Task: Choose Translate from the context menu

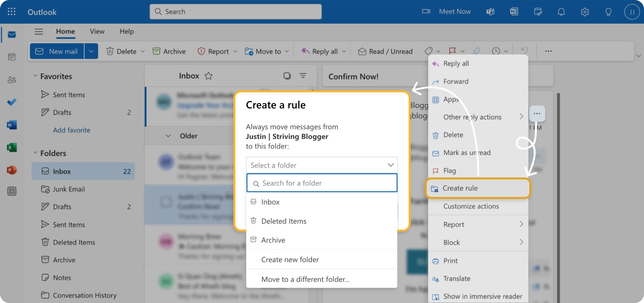Action: point(457,279)
